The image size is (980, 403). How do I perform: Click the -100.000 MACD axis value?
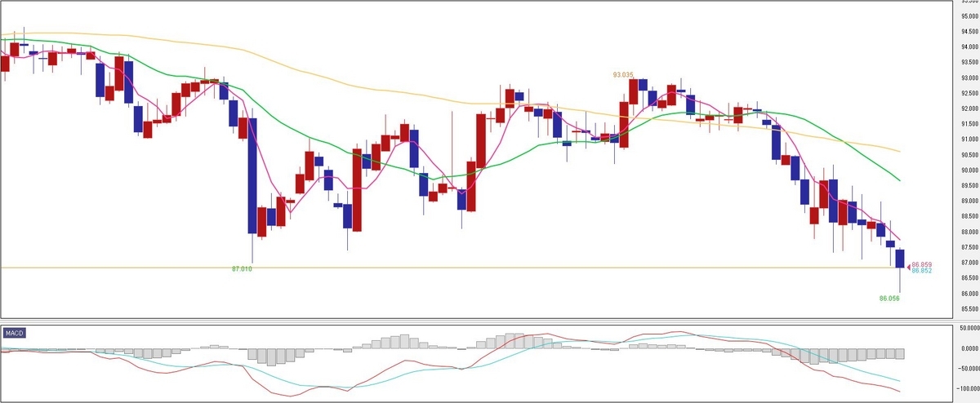[969, 390]
